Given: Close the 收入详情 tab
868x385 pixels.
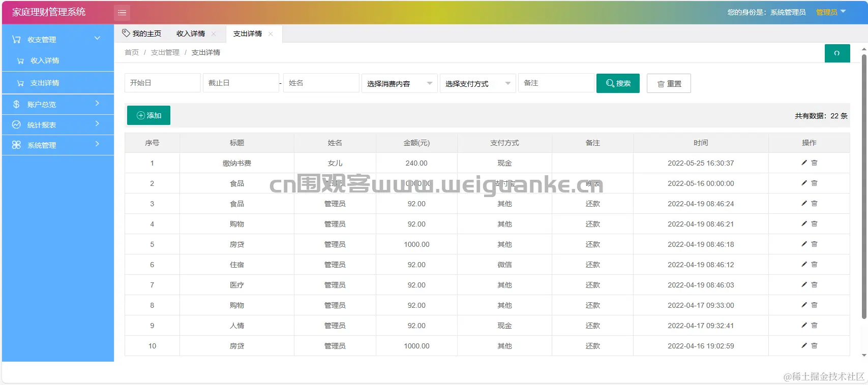Looking at the screenshot, I should (x=214, y=34).
